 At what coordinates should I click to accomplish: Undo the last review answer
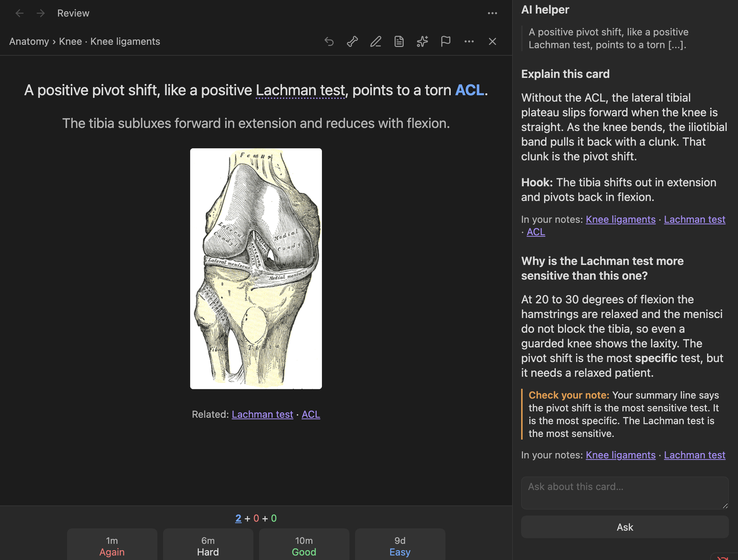coord(329,41)
